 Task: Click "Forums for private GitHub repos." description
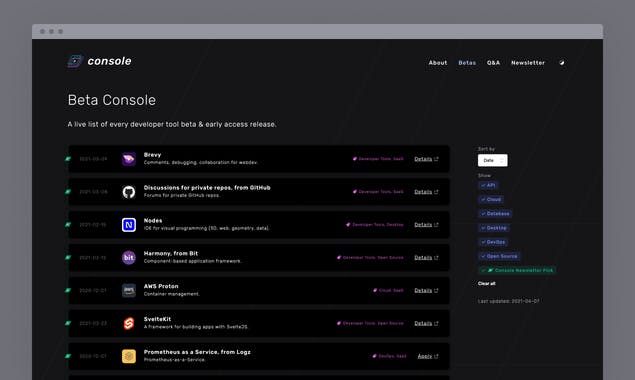pyautogui.click(x=182, y=195)
